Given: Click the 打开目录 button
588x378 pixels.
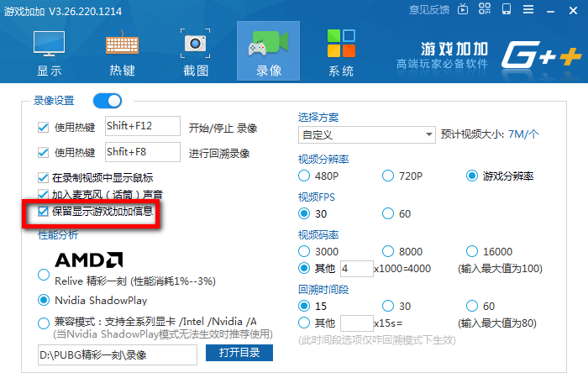Looking at the screenshot, I should (239, 353).
